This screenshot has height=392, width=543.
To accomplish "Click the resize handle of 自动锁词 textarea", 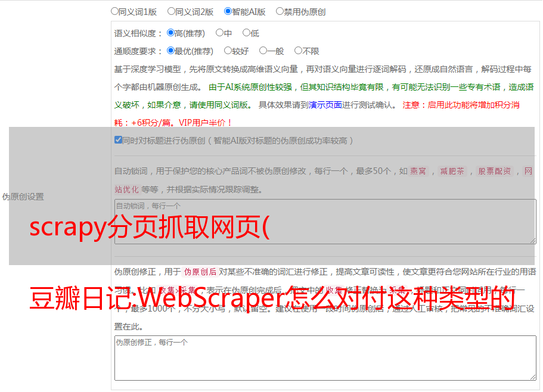I will [x=533, y=241].
